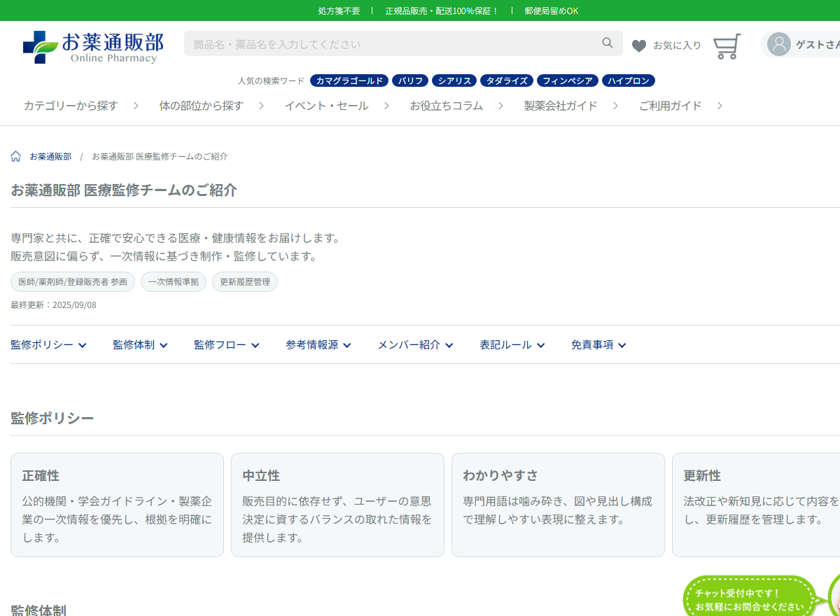840x616 pixels.
Task: Click the magnifying glass search icon
Action: tap(608, 43)
